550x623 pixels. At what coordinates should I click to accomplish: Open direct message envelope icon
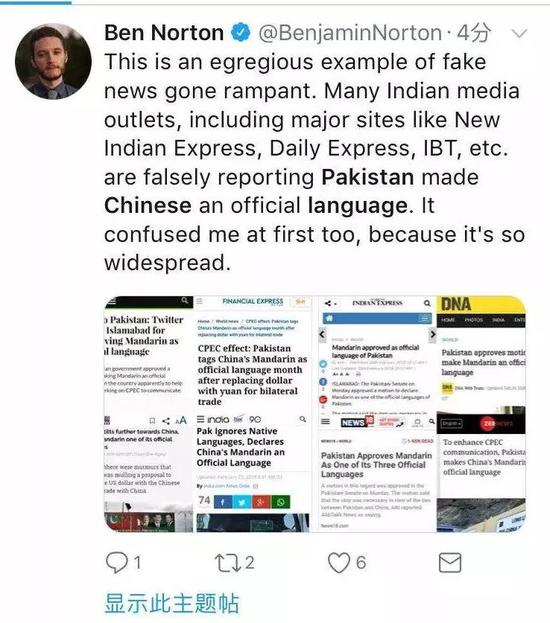450,563
